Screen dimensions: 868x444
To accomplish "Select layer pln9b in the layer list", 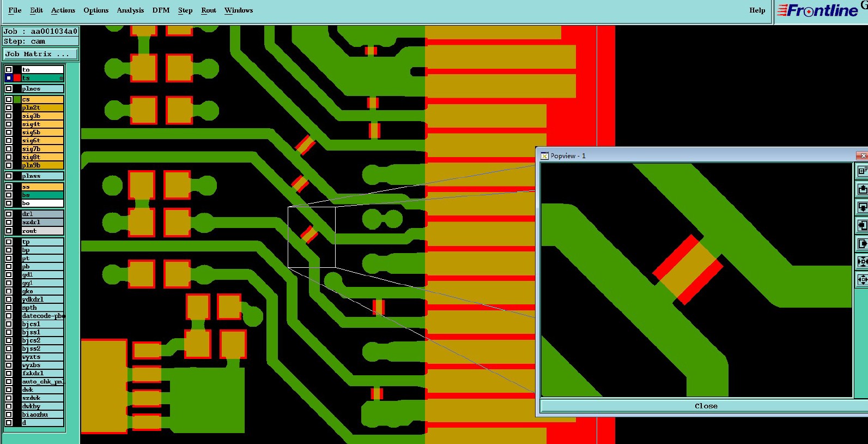I will point(43,165).
